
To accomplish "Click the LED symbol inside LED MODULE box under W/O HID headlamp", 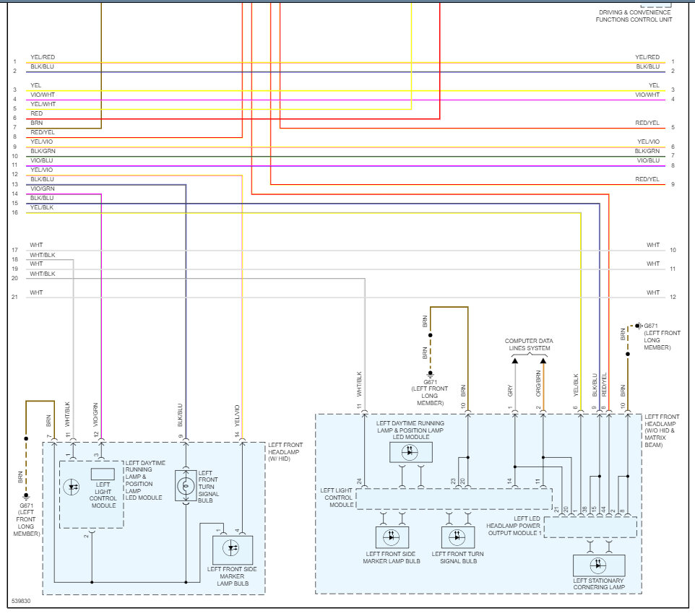I will [410, 451].
